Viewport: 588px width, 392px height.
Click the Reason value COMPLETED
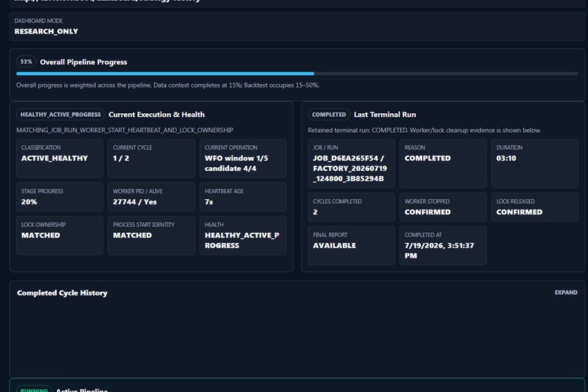(428, 158)
